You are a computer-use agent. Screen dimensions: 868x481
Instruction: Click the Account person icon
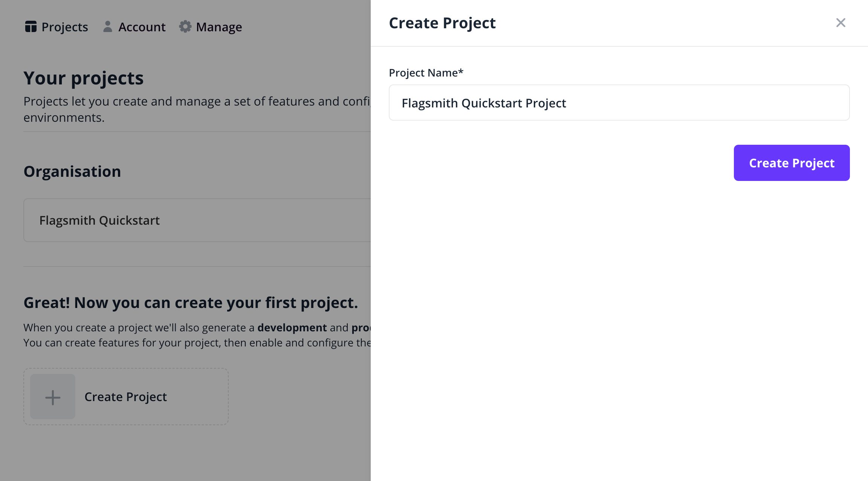pyautogui.click(x=107, y=27)
